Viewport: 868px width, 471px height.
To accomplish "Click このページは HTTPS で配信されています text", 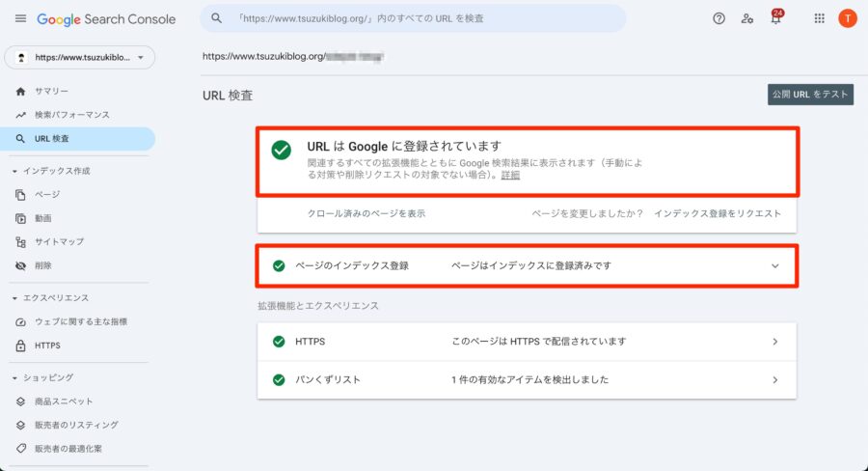I will pos(539,342).
